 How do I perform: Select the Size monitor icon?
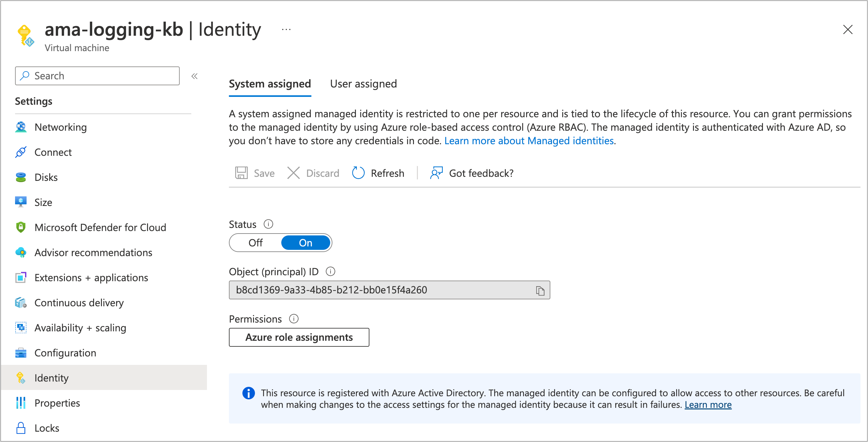21,202
